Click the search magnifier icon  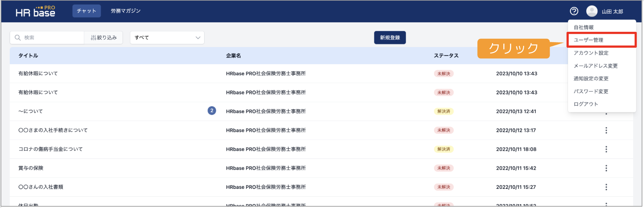tap(18, 38)
